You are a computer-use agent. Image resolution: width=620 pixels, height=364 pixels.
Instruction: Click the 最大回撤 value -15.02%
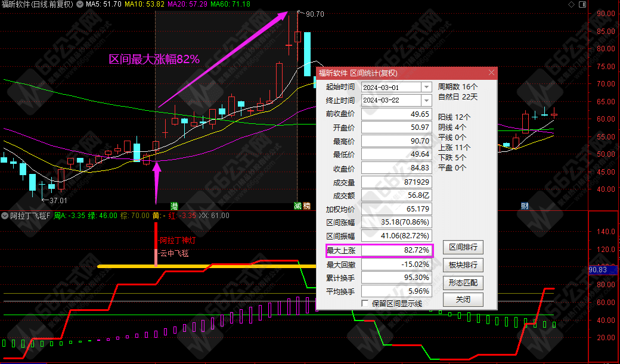coord(397,264)
